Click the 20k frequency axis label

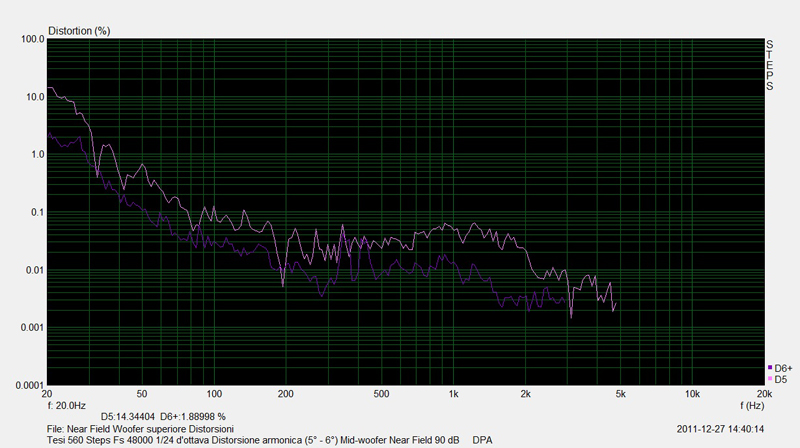(x=764, y=394)
